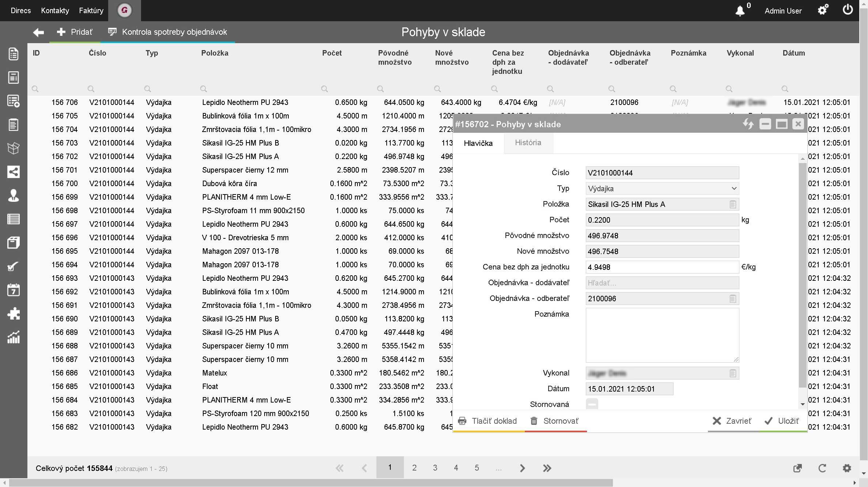The height and width of the screenshot is (487, 868).
Task: Open the list-with-plus sidebar icon
Action: coord(14,101)
